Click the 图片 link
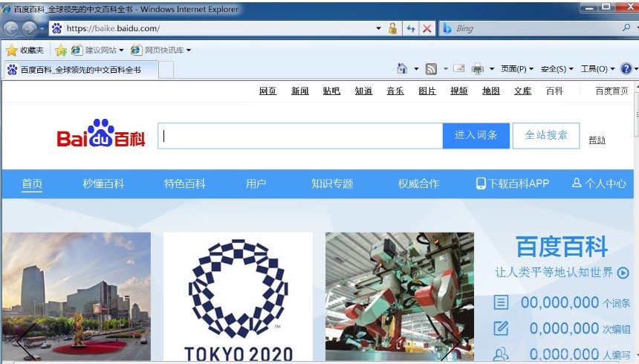Image resolution: width=639 pixels, height=364 pixels. tap(427, 91)
